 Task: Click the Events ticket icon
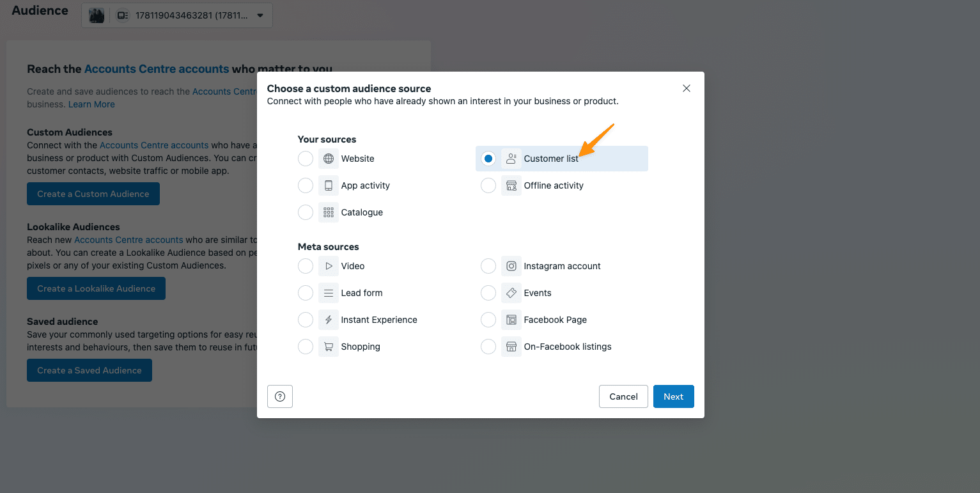[511, 293]
